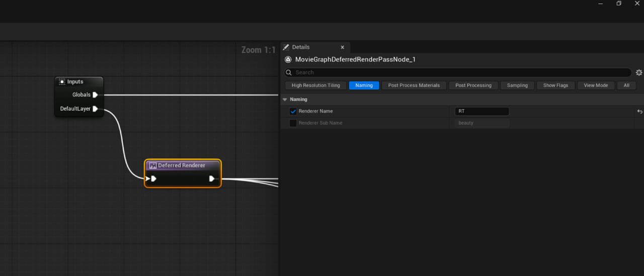Uncheck the Renderer Name override checkbox
Screen dimensions: 644x276
293,112
